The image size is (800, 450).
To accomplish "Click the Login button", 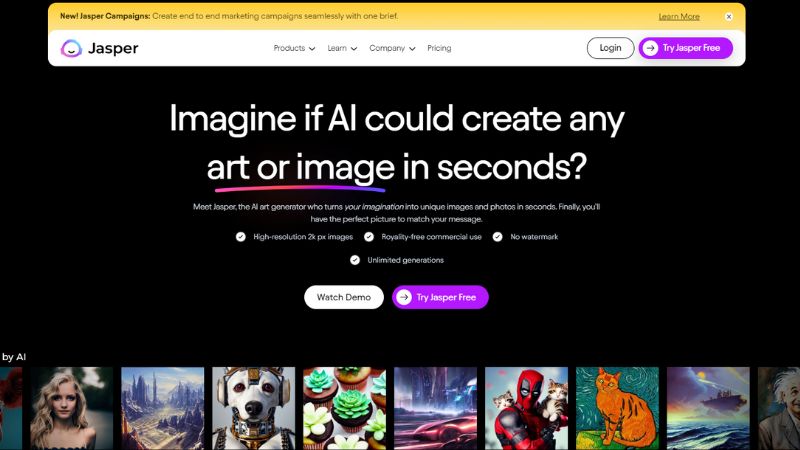I will [x=610, y=48].
